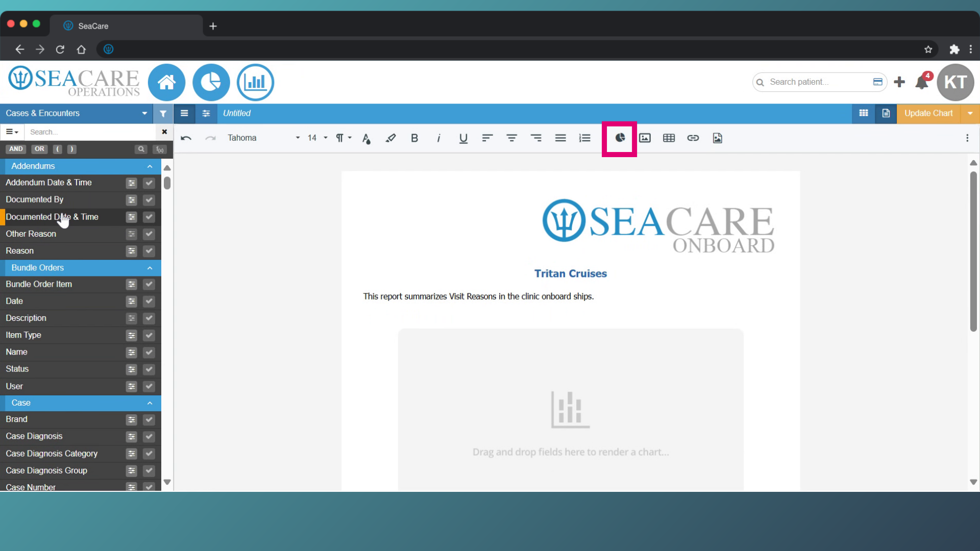
Task: Open the home dashboard icon
Action: coord(166,82)
